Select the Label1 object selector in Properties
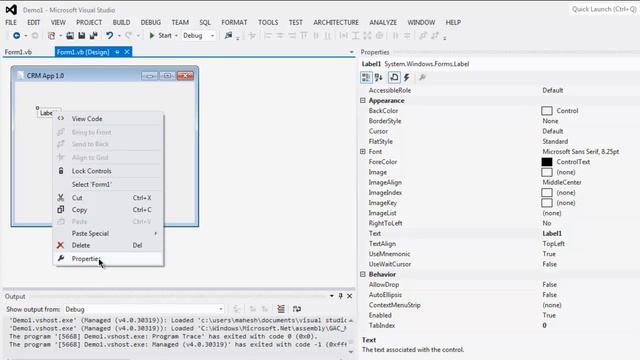 coord(500,64)
